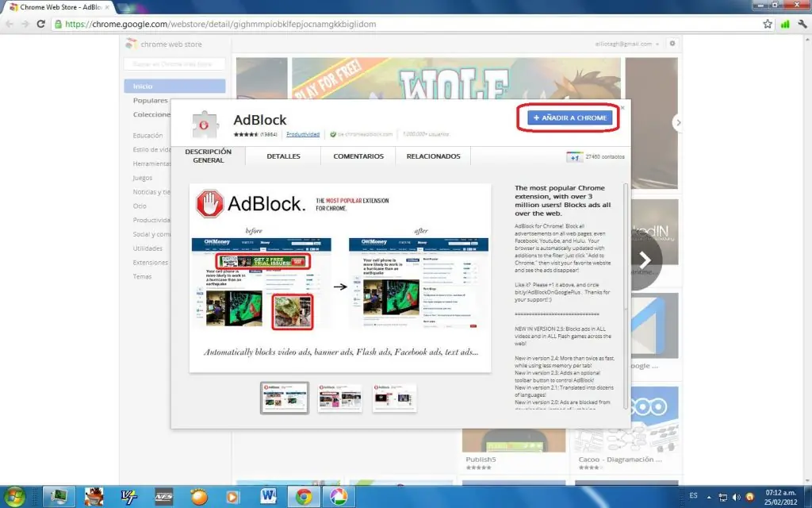812x508 pixels.
Task: Open the Juegos category
Action: (x=143, y=178)
